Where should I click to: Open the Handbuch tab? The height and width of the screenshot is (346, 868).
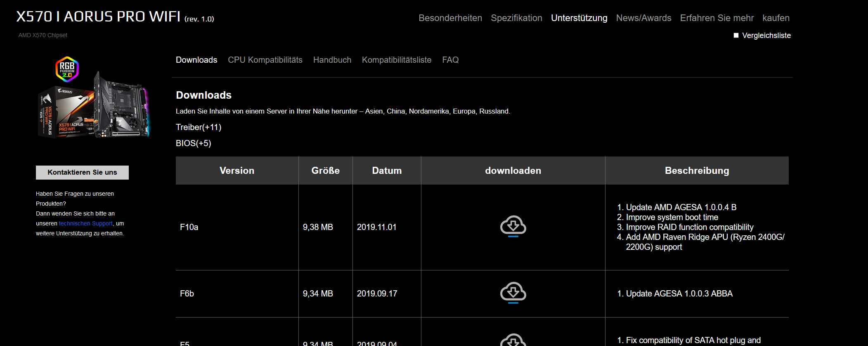(x=332, y=60)
